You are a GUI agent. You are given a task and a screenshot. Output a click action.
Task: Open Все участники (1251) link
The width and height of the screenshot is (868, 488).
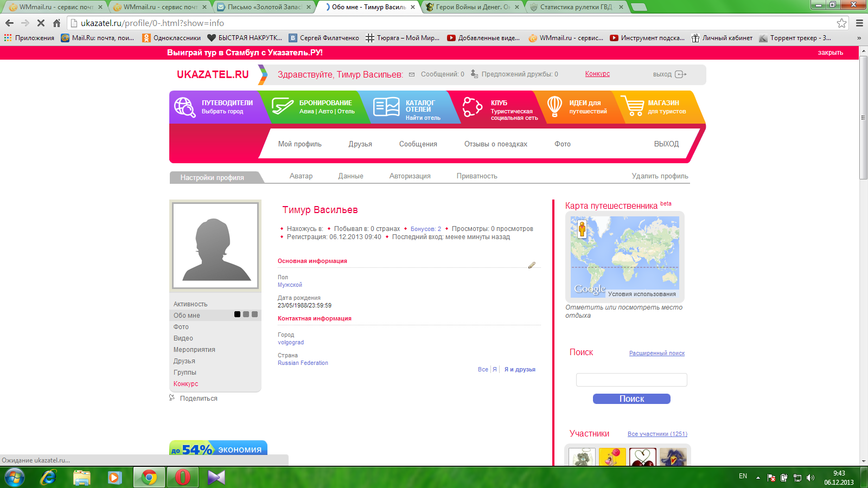click(658, 434)
